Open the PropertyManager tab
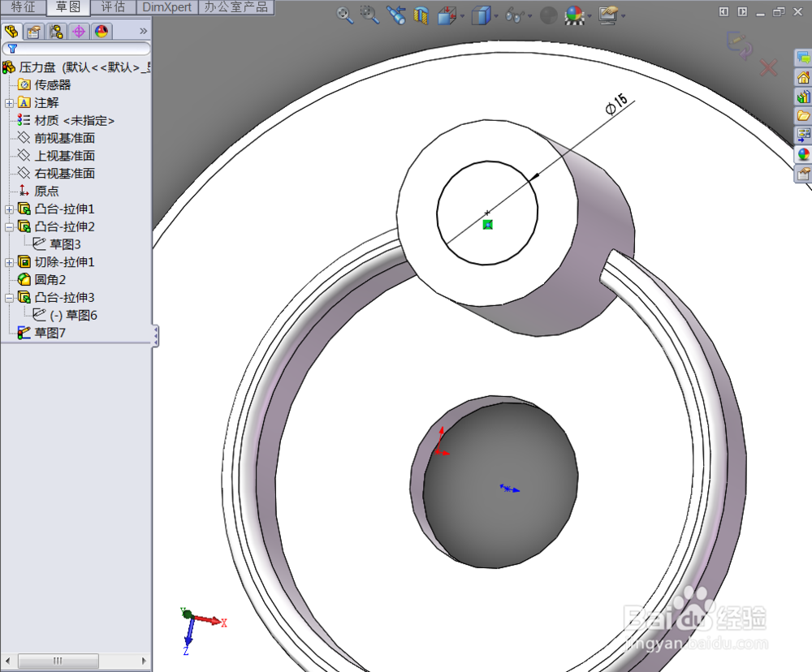The image size is (812, 672). 33,32
